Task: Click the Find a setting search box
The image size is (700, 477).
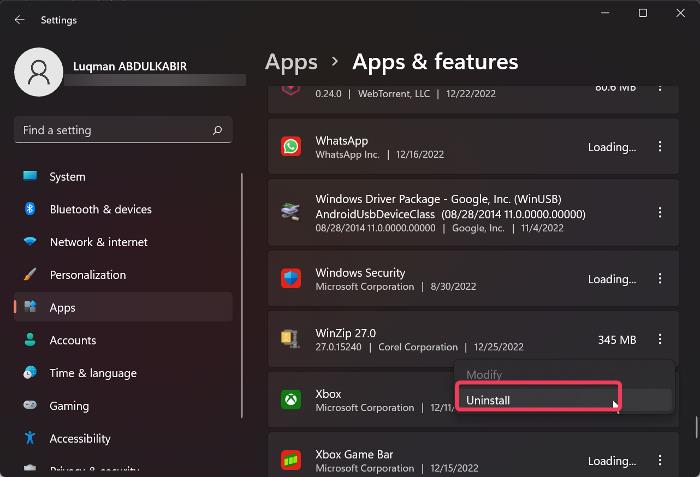Action: [123, 130]
